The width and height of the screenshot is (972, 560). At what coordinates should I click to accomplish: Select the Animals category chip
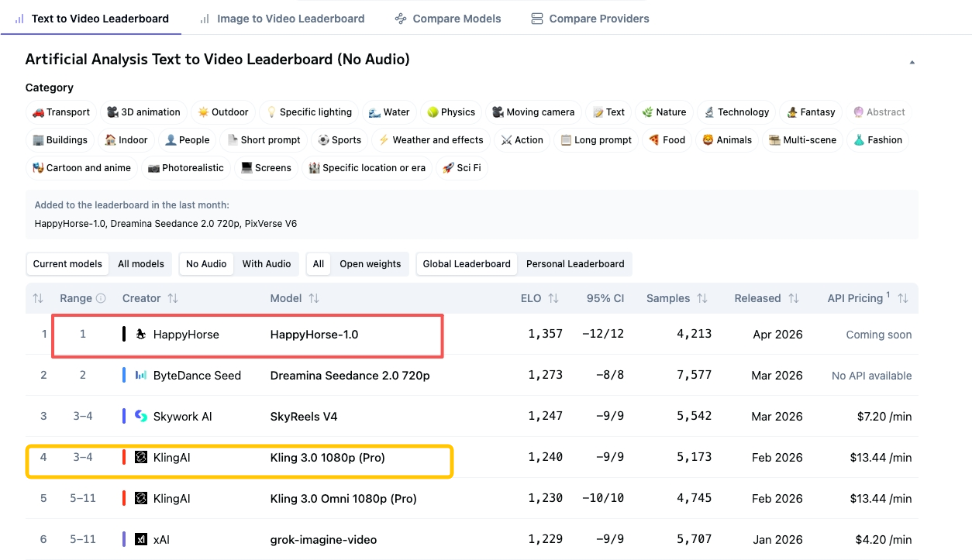pyautogui.click(x=727, y=140)
